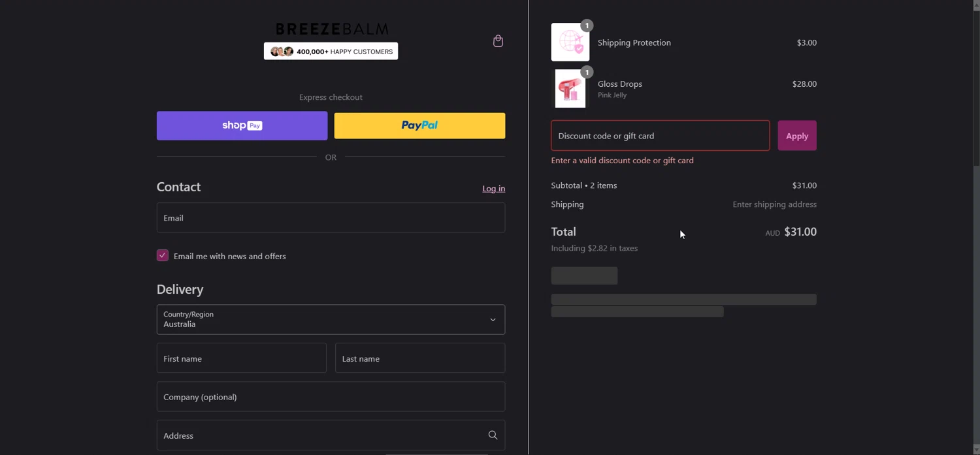
Task: Click the AUD $31.00 total amount
Action: (791, 232)
